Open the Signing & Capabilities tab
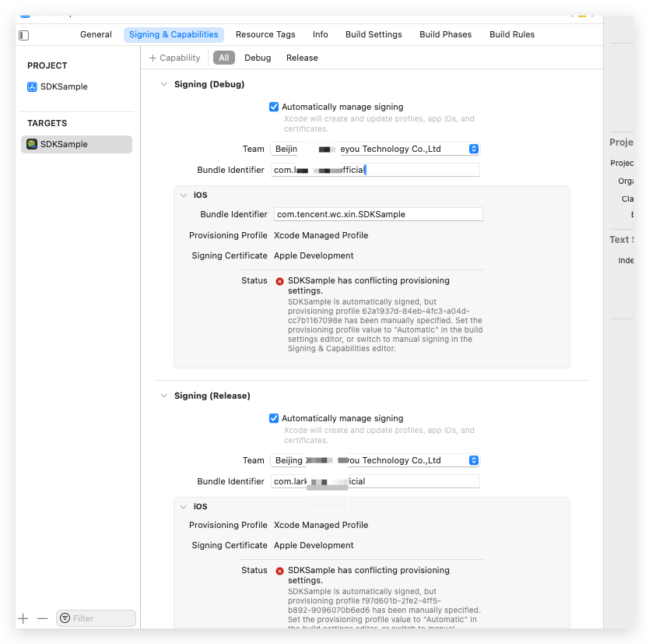The width and height of the screenshot is (649, 644). tap(174, 34)
